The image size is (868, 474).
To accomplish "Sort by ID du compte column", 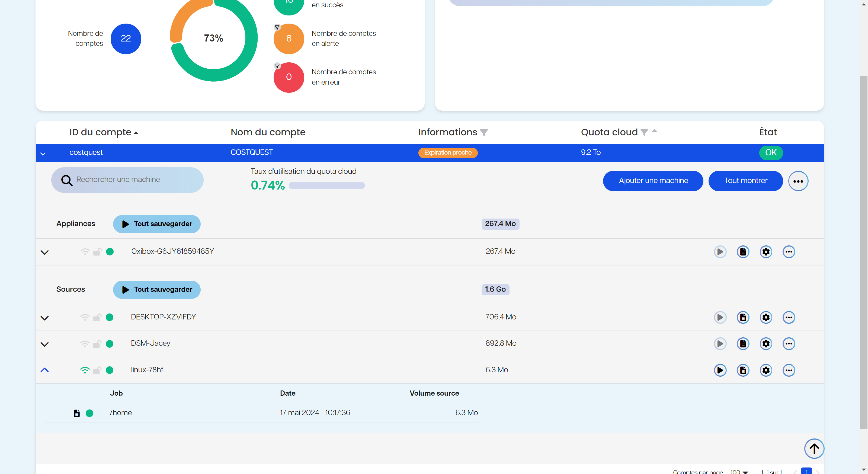I will click(103, 132).
